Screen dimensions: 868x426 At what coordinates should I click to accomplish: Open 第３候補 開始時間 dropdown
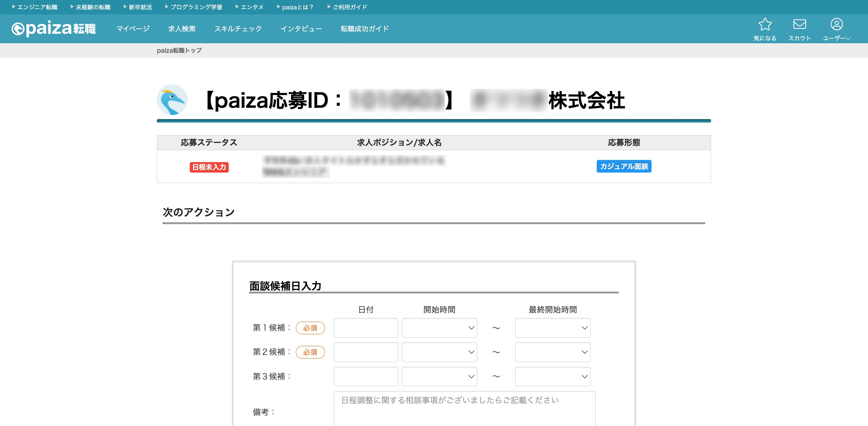tap(439, 377)
